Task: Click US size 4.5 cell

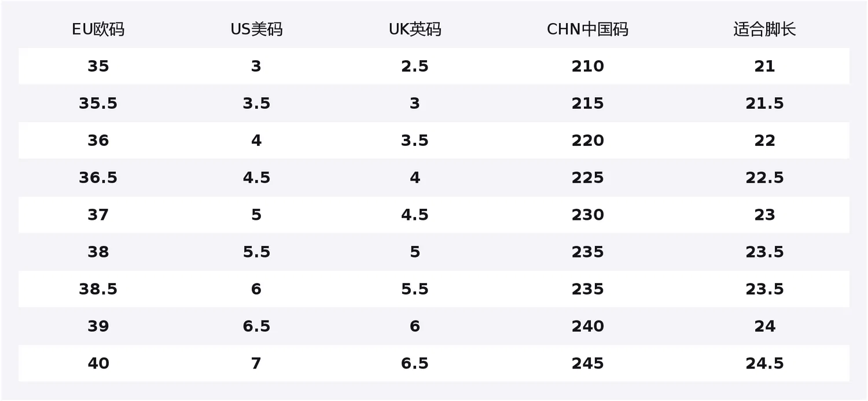Action: 256,178
